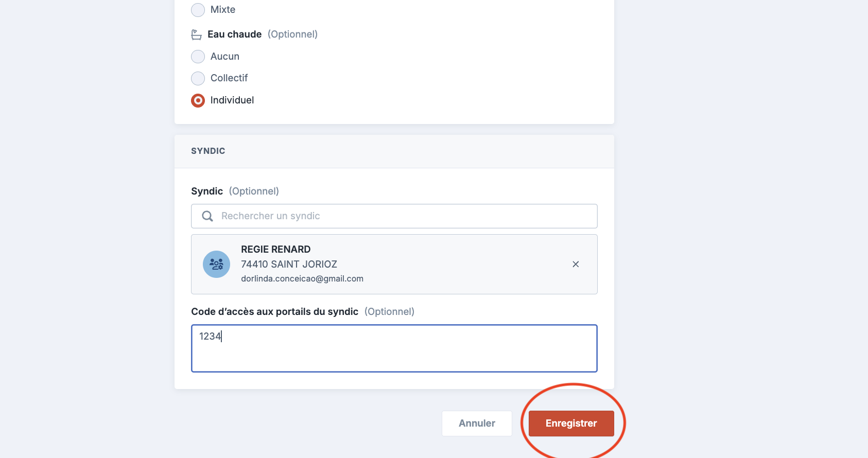Click the Optionnel hint beside Eau chaude
868x458 pixels.
(292, 34)
